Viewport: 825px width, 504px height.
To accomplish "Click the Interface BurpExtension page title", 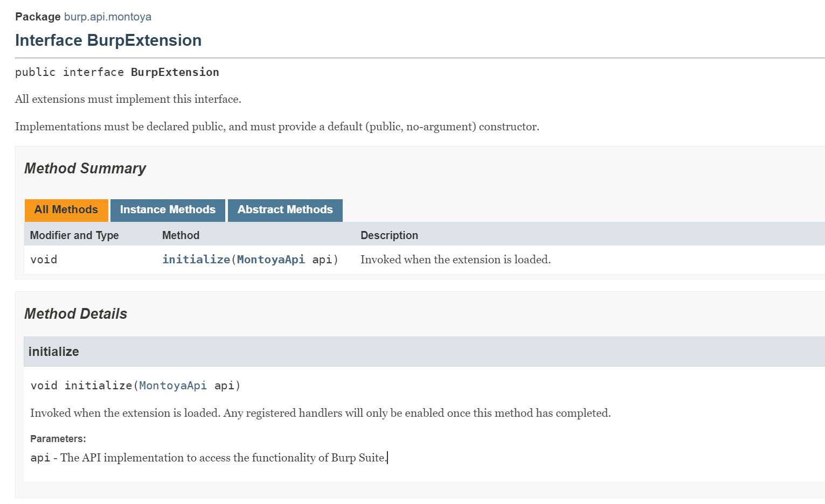I will 108,40.
